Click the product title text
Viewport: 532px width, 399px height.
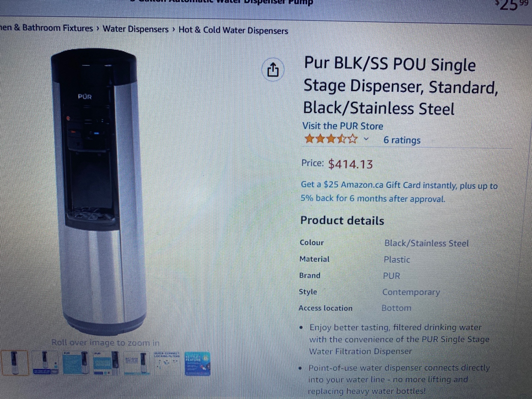[x=401, y=86]
